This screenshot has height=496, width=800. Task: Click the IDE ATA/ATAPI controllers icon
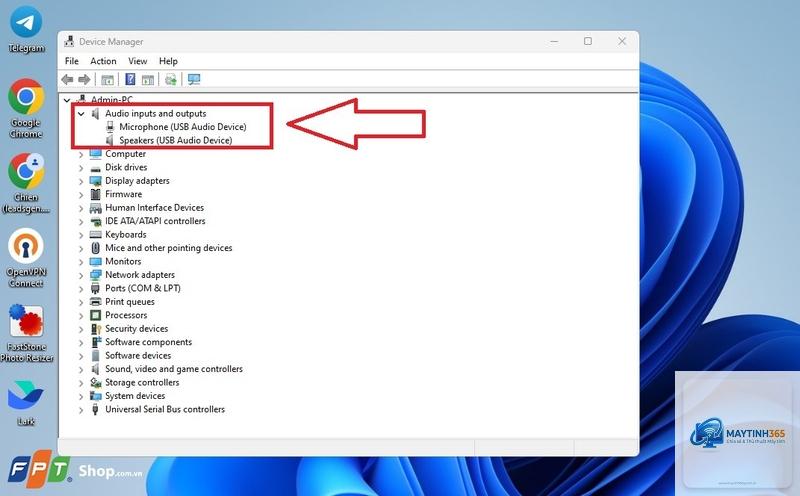tap(95, 221)
